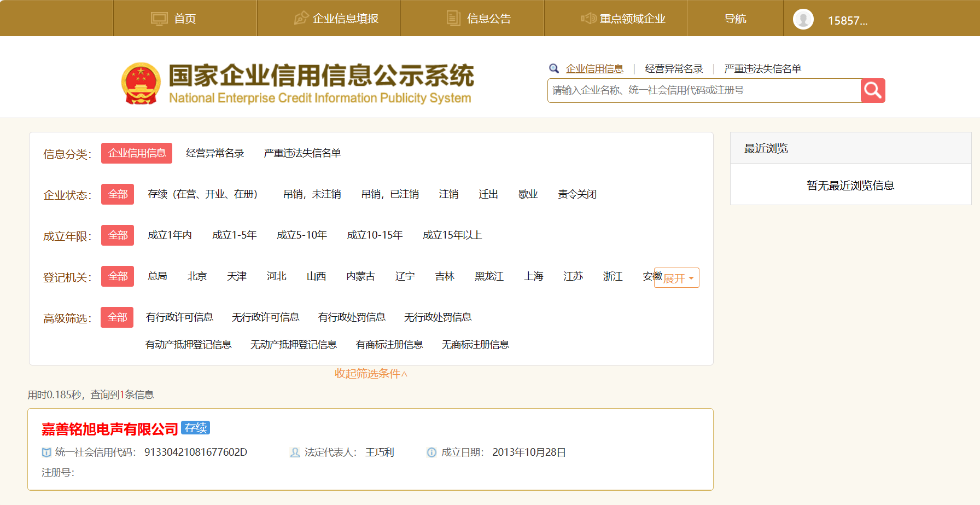
Task: Click the legal representative person icon
Action: (295, 452)
